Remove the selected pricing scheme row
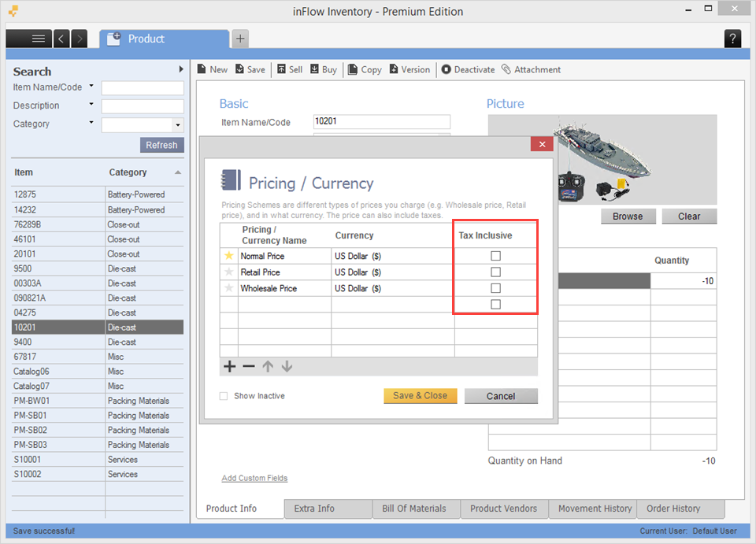The width and height of the screenshot is (756, 544). click(249, 367)
